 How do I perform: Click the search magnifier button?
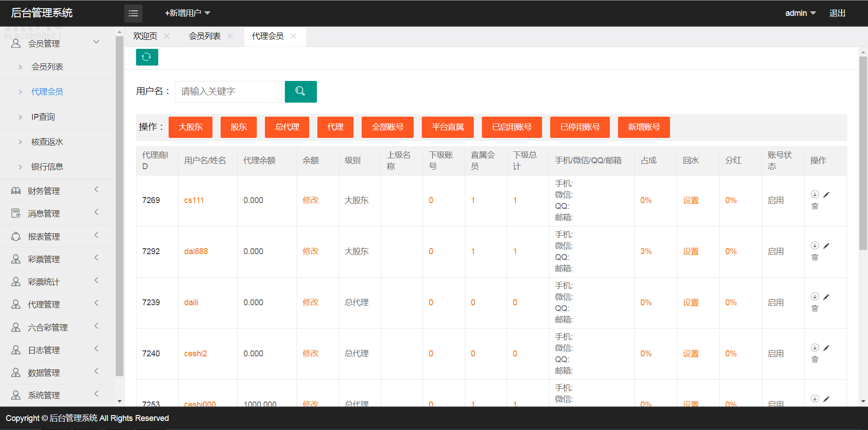coord(300,91)
